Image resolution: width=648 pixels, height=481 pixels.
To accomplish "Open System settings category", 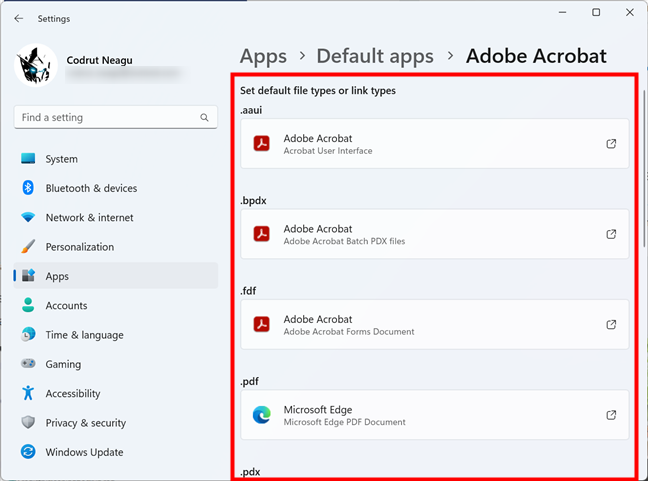I will point(61,159).
